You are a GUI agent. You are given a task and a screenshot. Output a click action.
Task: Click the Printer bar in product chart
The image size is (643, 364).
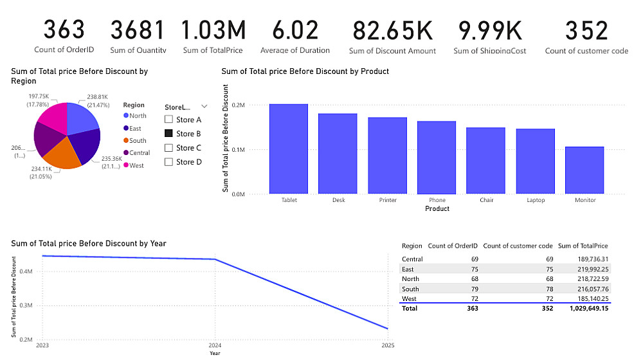coord(388,156)
